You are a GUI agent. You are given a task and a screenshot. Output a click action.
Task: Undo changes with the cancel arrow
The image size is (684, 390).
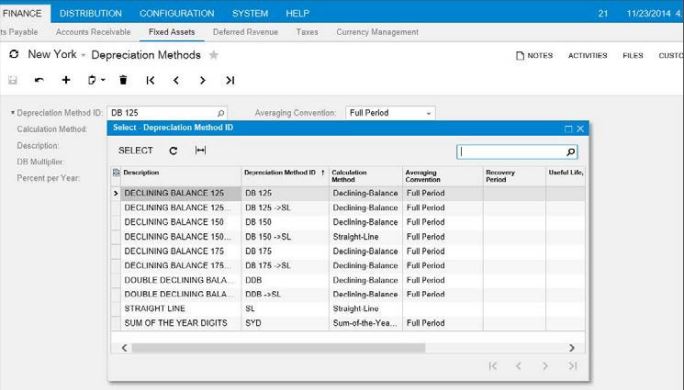(39, 80)
